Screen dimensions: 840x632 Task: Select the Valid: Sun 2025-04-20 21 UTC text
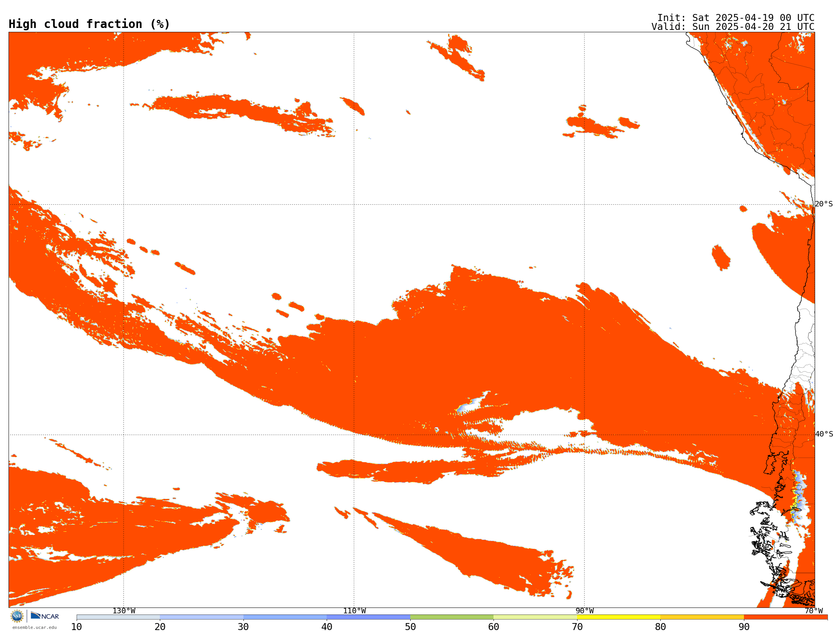733,27
